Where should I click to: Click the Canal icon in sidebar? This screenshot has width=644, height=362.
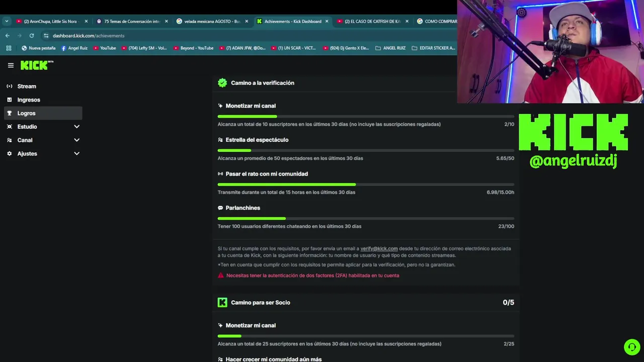coord(9,140)
